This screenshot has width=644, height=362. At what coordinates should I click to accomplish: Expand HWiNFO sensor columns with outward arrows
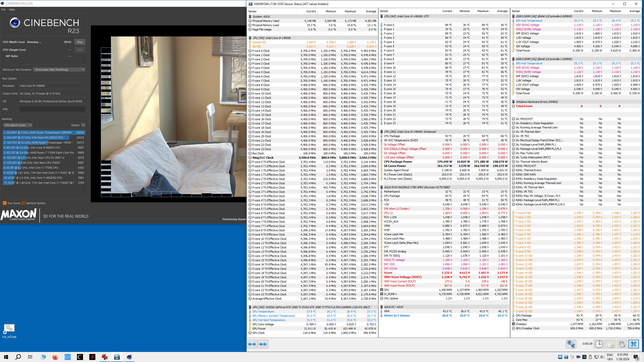(252, 344)
